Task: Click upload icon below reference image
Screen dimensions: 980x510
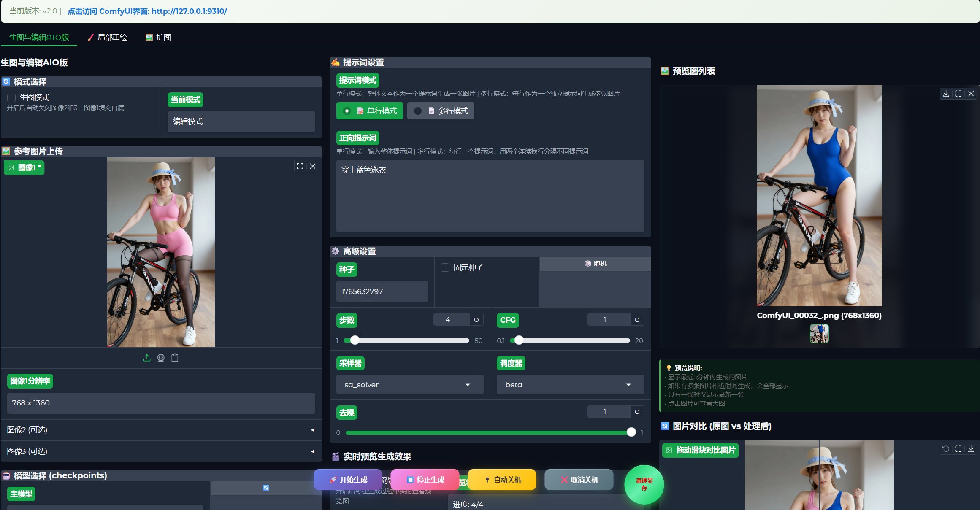Action: point(147,358)
